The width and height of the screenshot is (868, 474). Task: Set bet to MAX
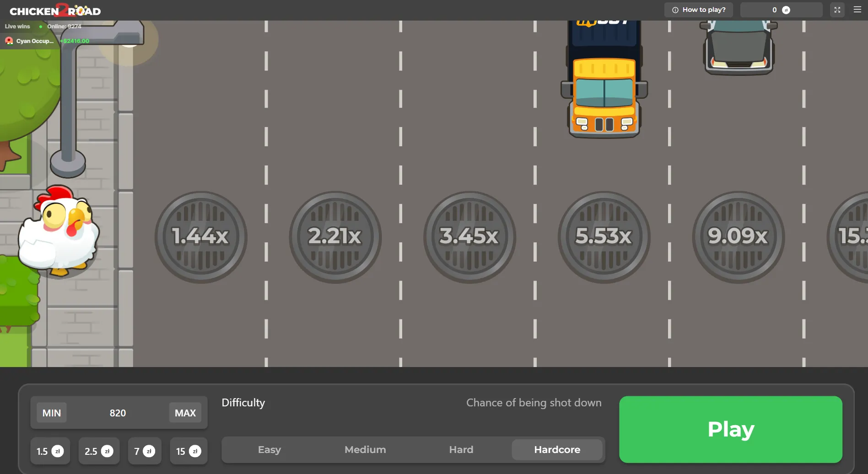pos(185,413)
